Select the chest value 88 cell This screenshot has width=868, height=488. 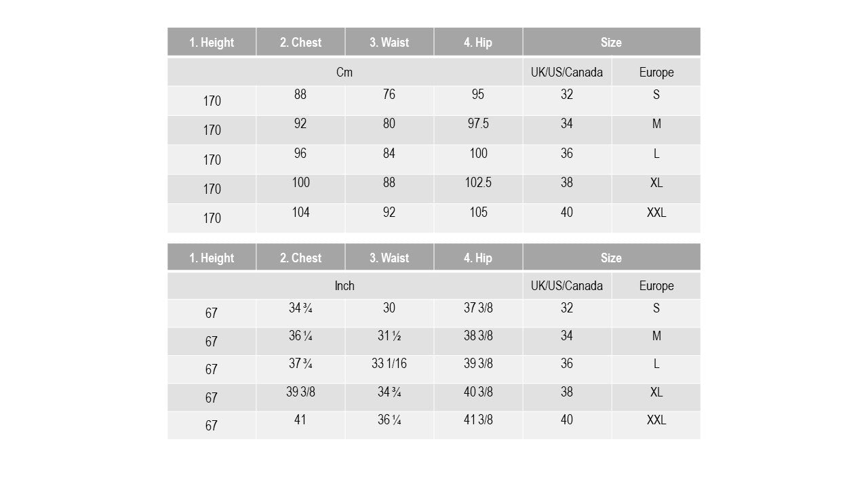tap(300, 100)
